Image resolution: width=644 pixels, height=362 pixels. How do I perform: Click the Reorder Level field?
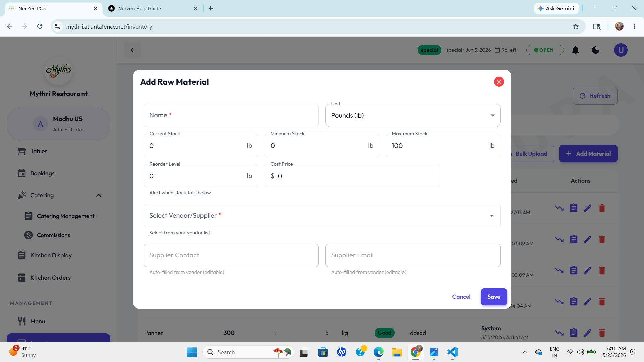click(201, 176)
